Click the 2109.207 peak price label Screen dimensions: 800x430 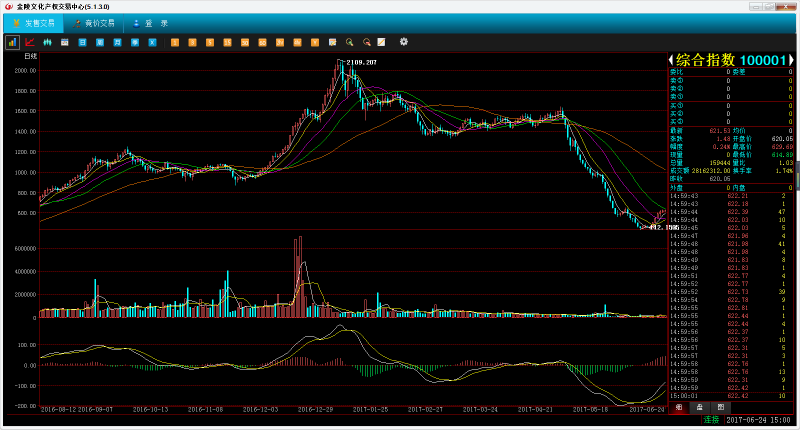point(361,62)
